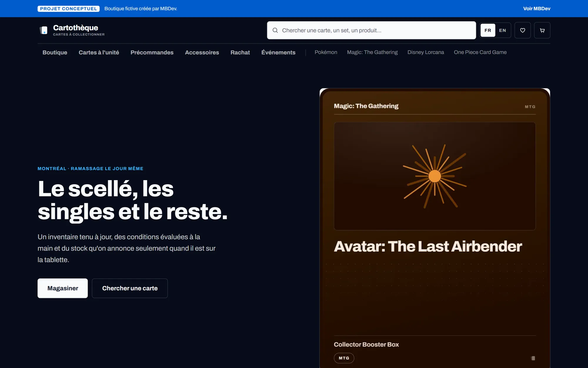Click the Chercher une carte button
Viewport: 588px width, 368px height.
click(130, 288)
